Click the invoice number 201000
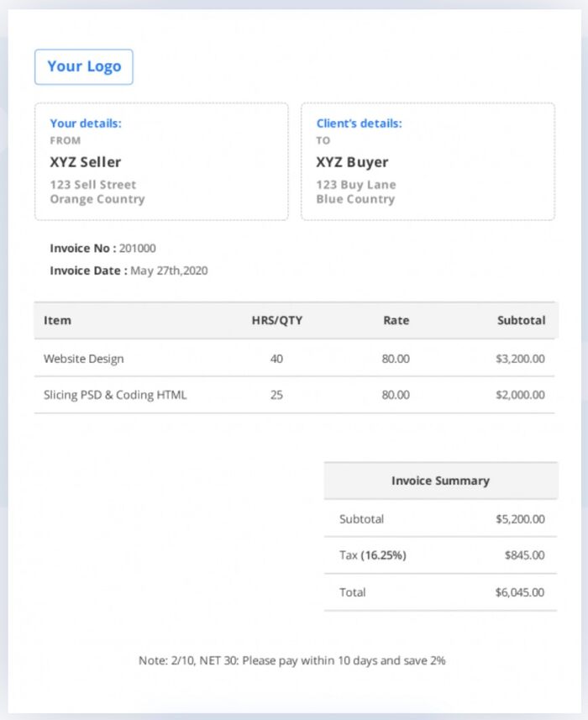Viewport: 588px width, 720px height. click(x=137, y=249)
